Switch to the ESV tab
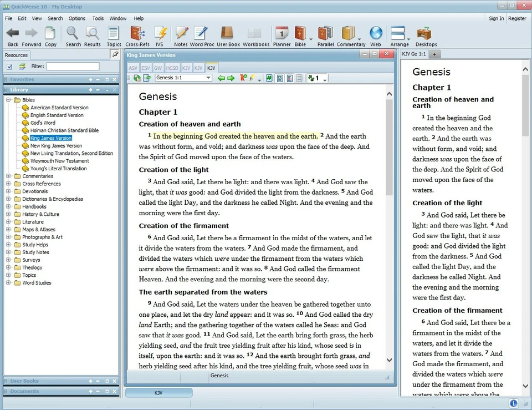The height and width of the screenshot is (410, 532). (146, 67)
